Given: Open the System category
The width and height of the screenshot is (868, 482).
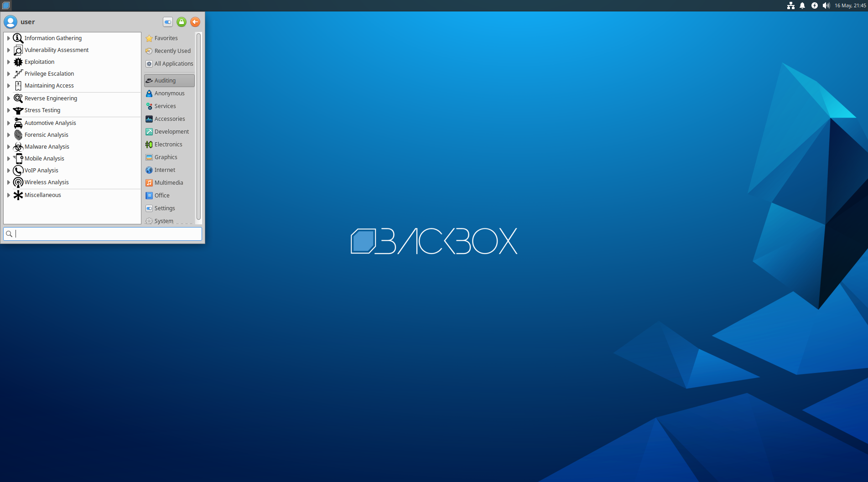Looking at the screenshot, I should (169, 221).
